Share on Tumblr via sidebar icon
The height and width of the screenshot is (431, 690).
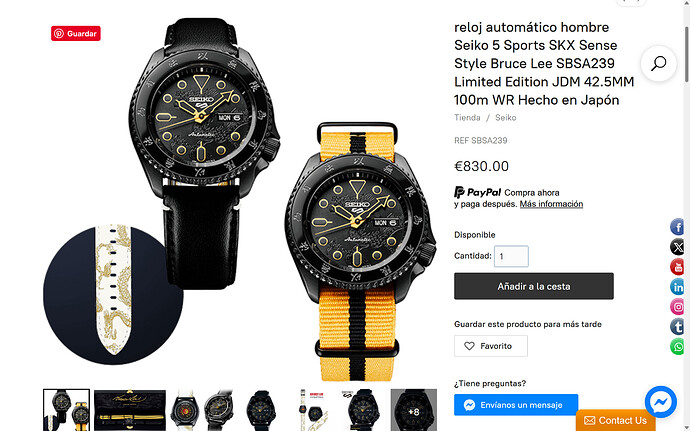(x=678, y=327)
